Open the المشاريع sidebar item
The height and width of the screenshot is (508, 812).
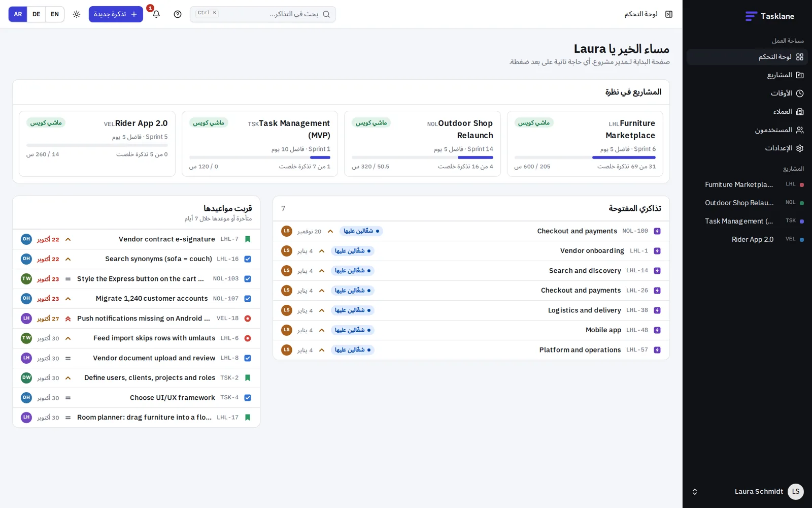coord(747,75)
